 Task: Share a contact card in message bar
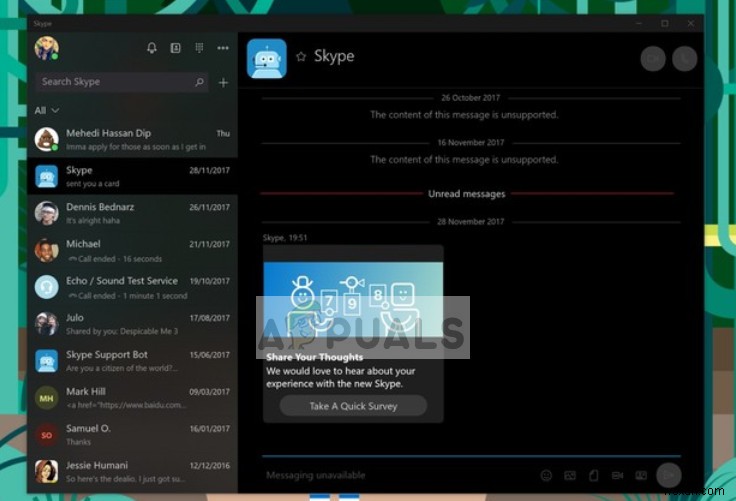click(641, 475)
